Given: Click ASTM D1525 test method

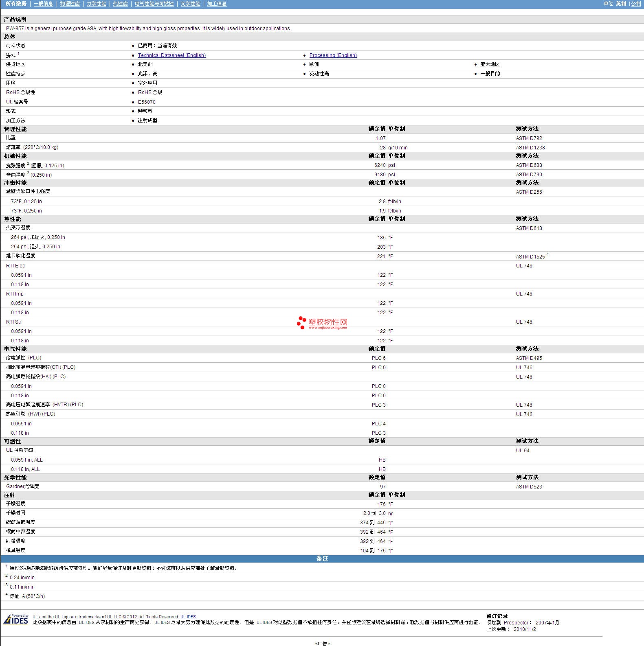Looking at the screenshot, I should pyautogui.click(x=530, y=257).
